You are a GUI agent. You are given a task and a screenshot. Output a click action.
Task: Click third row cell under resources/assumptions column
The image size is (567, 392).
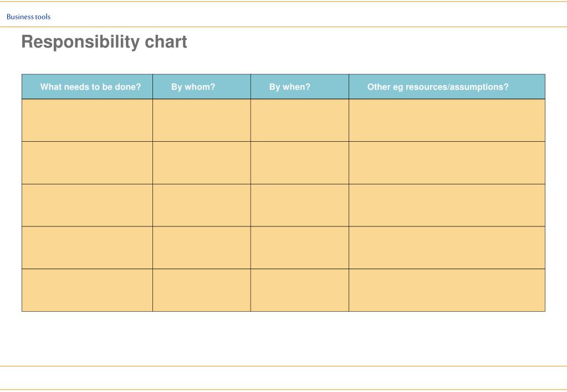[x=447, y=205]
